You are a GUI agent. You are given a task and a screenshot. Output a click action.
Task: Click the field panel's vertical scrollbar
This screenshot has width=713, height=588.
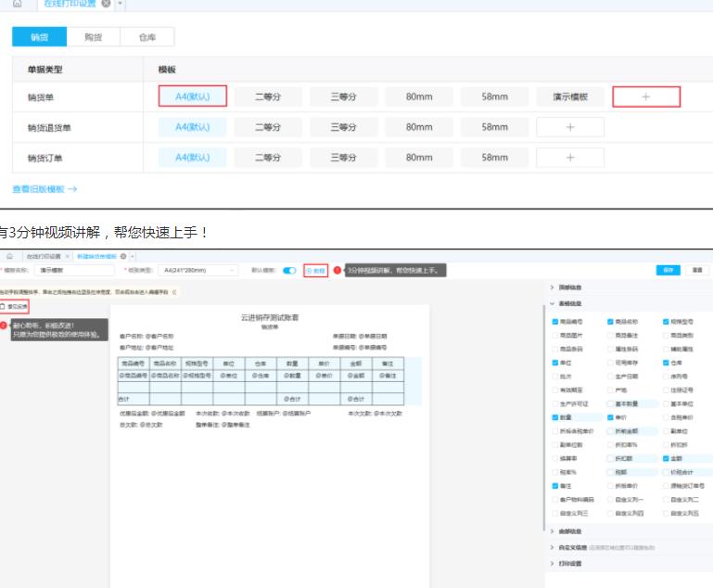[544, 417]
